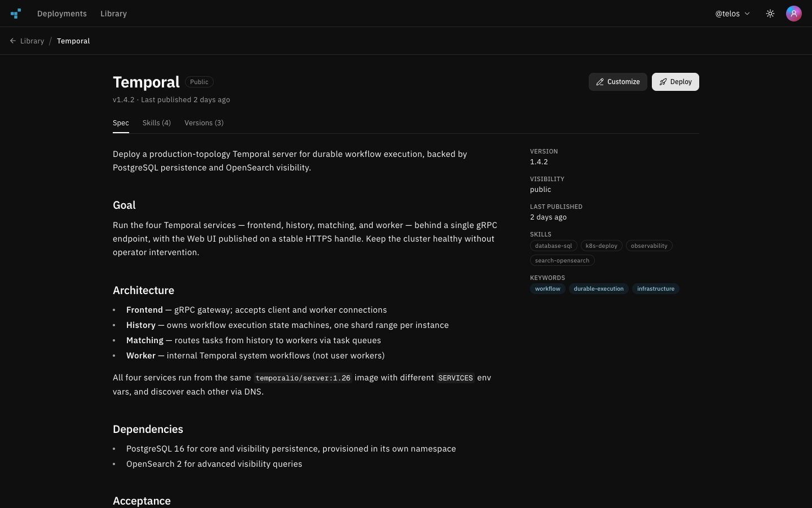Click the Acceptance heading
Viewport: 812px width, 508px height.
(x=142, y=501)
